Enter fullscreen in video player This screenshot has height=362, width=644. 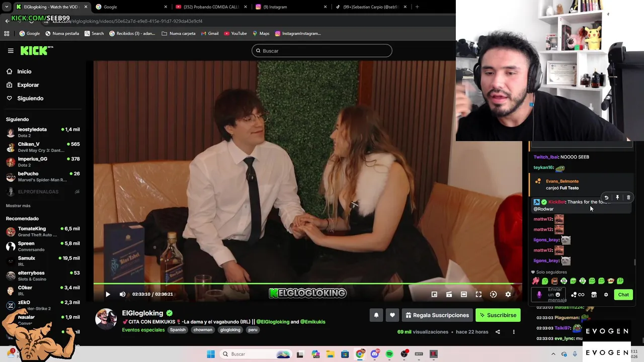pos(478,294)
